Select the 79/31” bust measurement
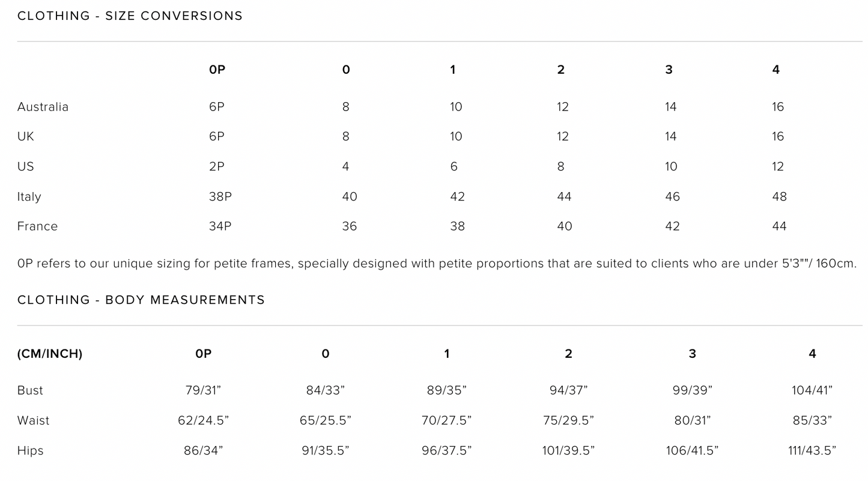 click(x=204, y=391)
